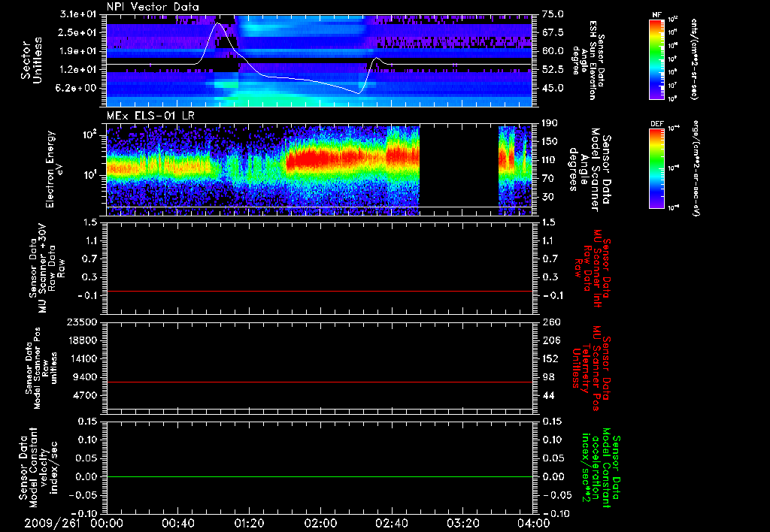
Task: Click the NF color bar scale
Action: [657, 59]
